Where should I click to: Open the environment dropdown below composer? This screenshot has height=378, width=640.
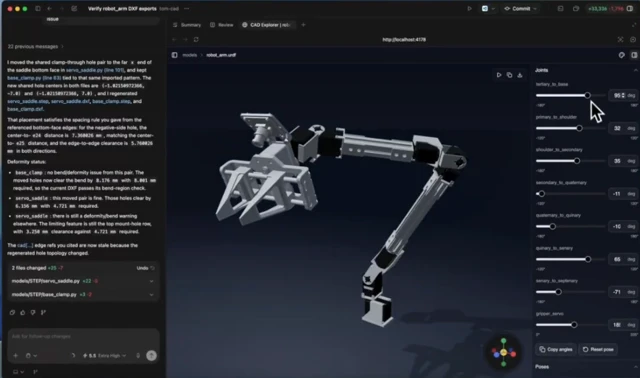18,372
